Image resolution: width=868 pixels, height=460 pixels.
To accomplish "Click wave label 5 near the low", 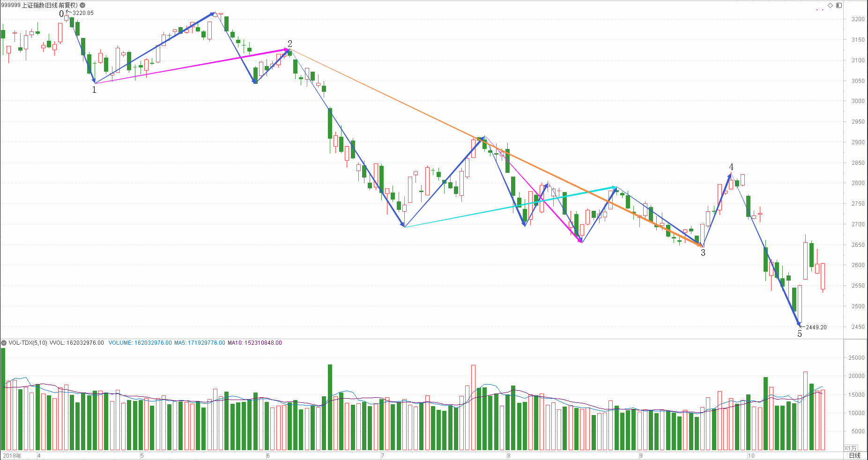I will tap(800, 334).
